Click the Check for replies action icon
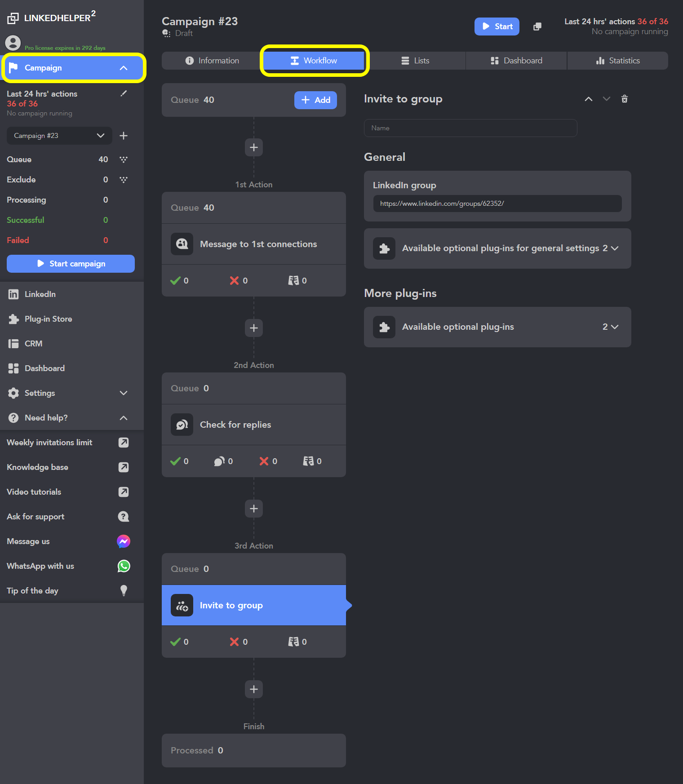The height and width of the screenshot is (784, 683). (182, 425)
